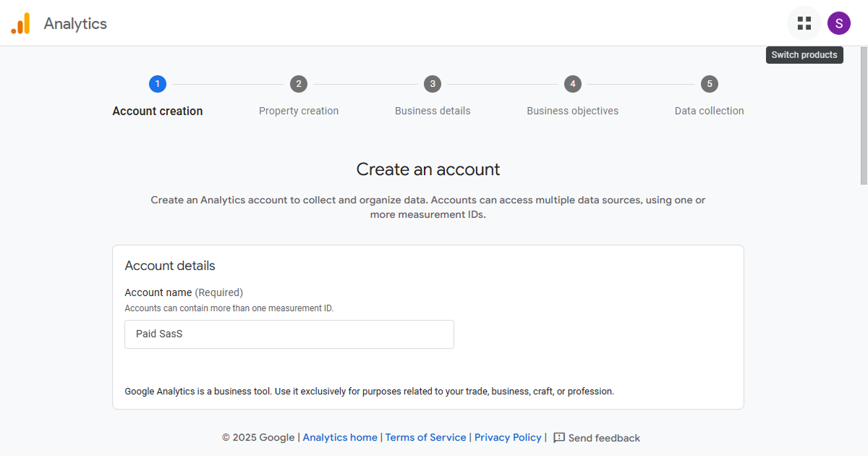Click the Send feedback icon
This screenshot has width=868, height=456.
(x=558, y=438)
